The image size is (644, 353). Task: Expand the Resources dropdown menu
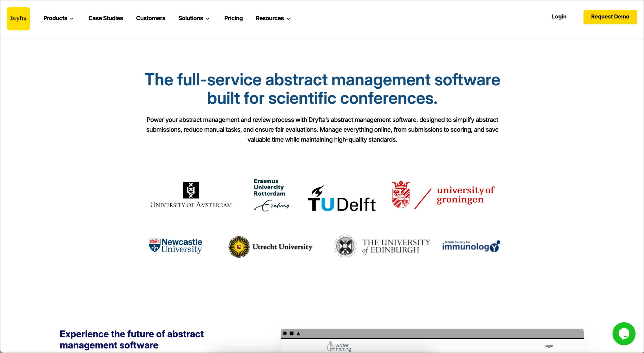click(x=273, y=18)
